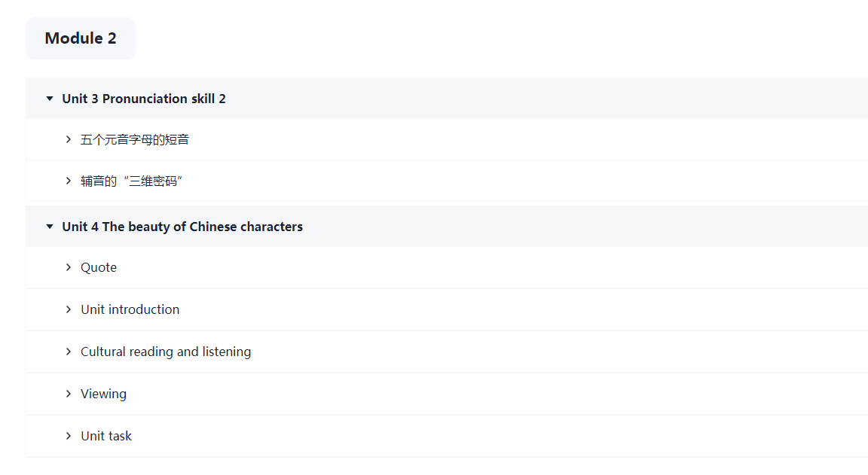Expand the chevron beside Viewing

click(x=69, y=394)
